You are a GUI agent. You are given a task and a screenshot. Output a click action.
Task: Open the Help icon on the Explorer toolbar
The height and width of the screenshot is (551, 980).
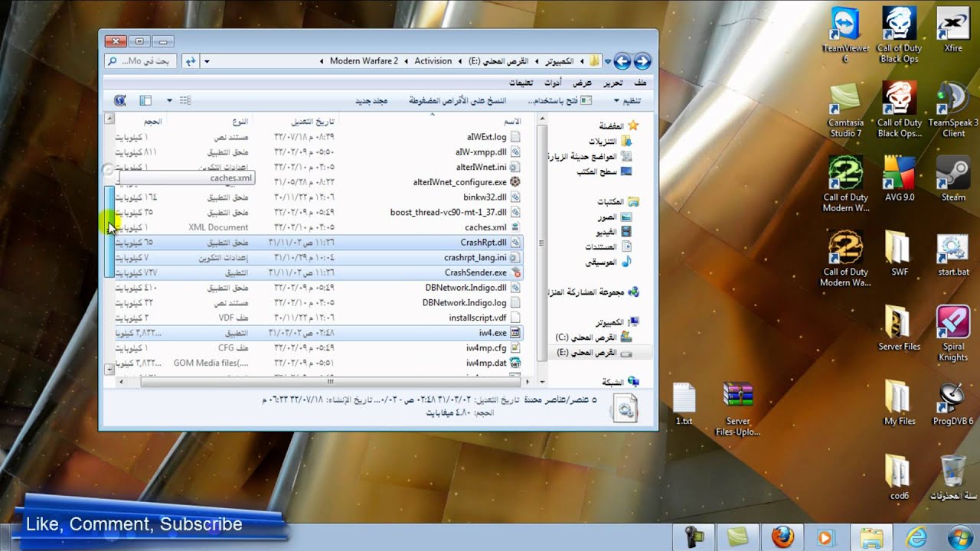tap(120, 100)
